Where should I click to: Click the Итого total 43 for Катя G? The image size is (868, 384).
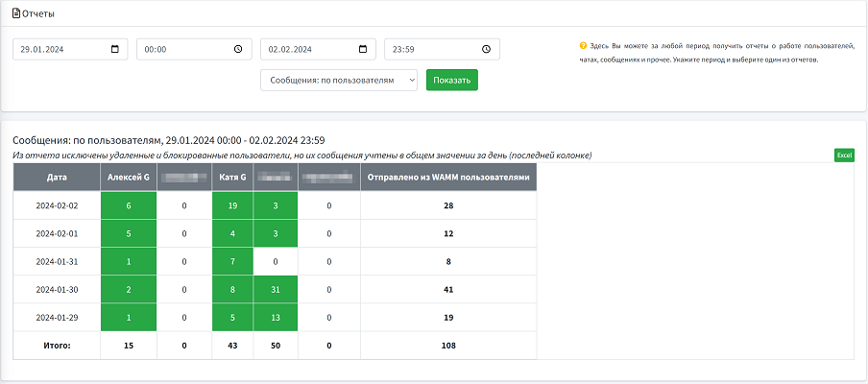[x=232, y=346]
